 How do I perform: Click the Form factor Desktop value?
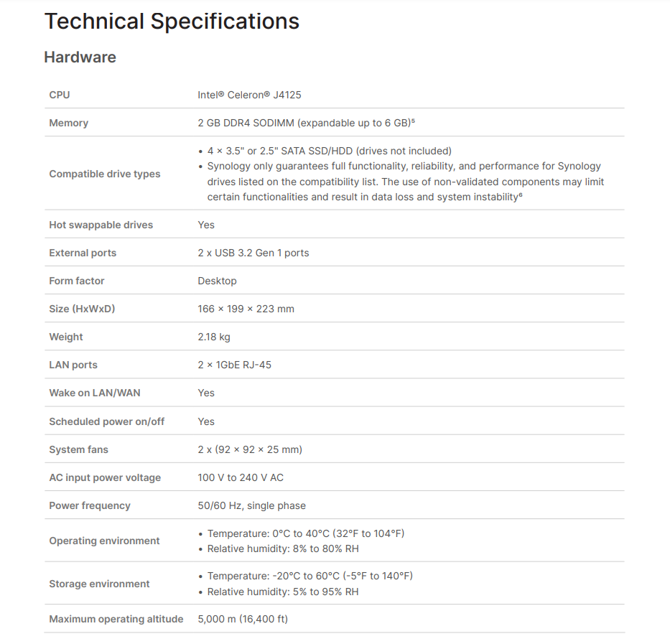[x=217, y=281]
